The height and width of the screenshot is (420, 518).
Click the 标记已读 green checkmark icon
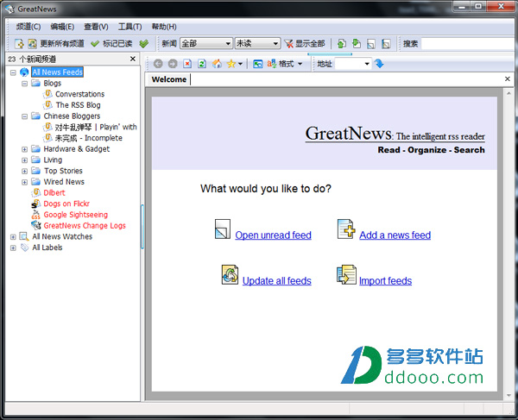[x=95, y=43]
